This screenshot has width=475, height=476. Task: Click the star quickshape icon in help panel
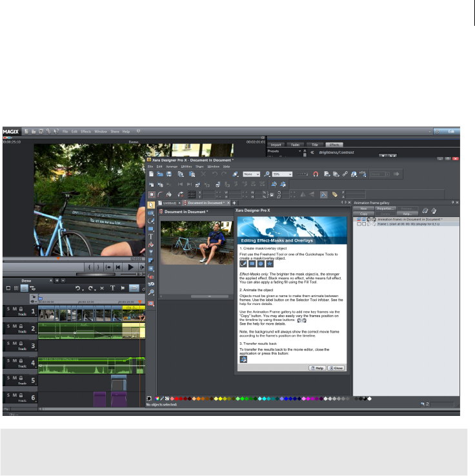coord(269,264)
